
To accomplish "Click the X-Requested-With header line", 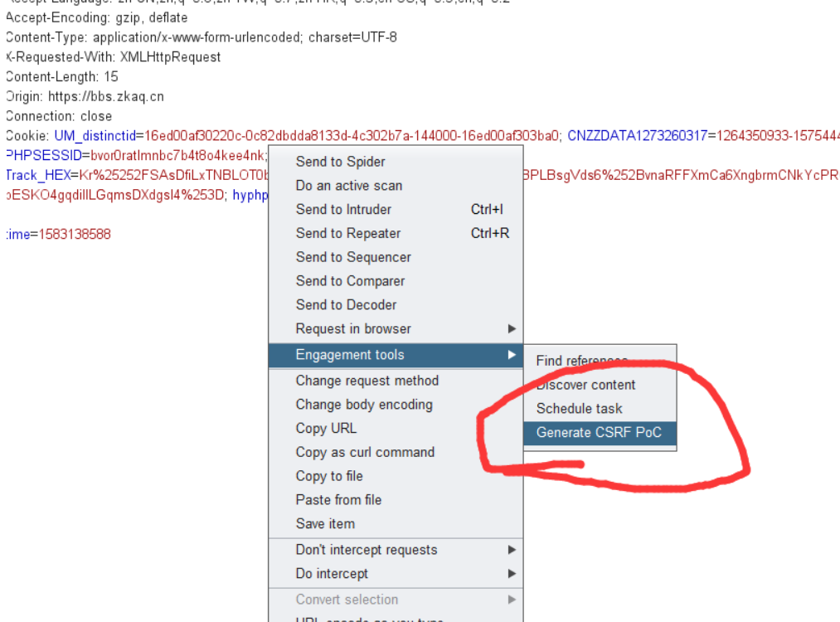I will [x=114, y=56].
